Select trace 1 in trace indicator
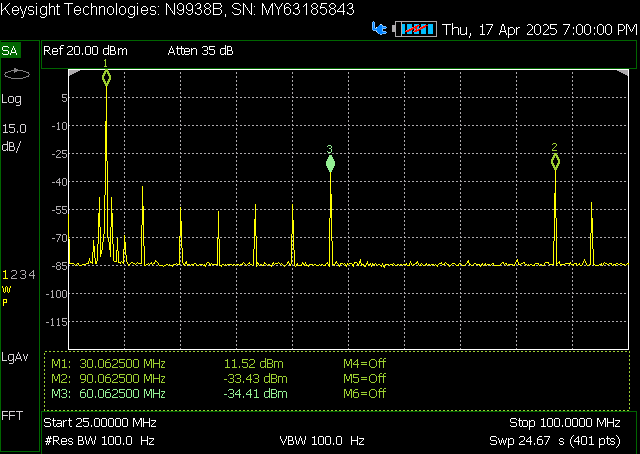The height and width of the screenshot is (454, 640). tap(5, 275)
